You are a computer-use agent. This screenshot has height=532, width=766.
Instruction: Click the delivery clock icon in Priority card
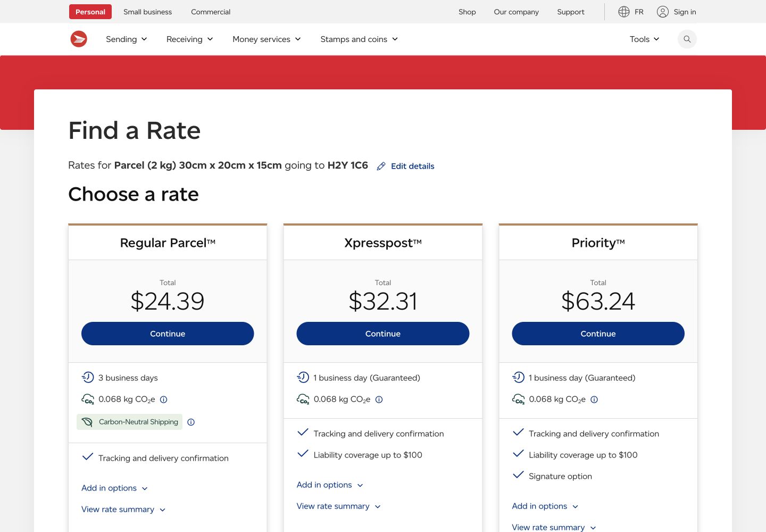pos(518,377)
